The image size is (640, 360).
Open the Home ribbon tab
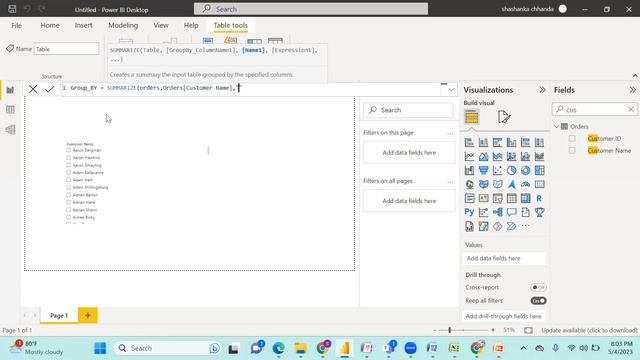coord(50,25)
